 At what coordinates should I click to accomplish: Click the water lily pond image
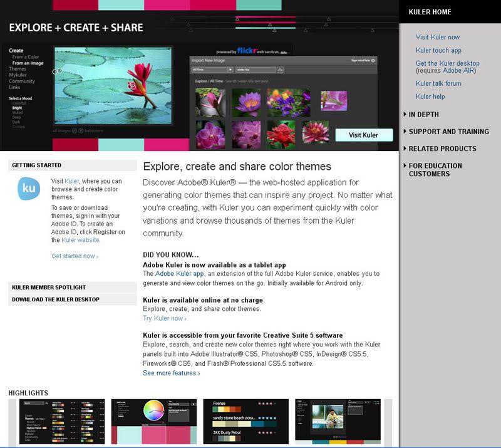click(113, 85)
